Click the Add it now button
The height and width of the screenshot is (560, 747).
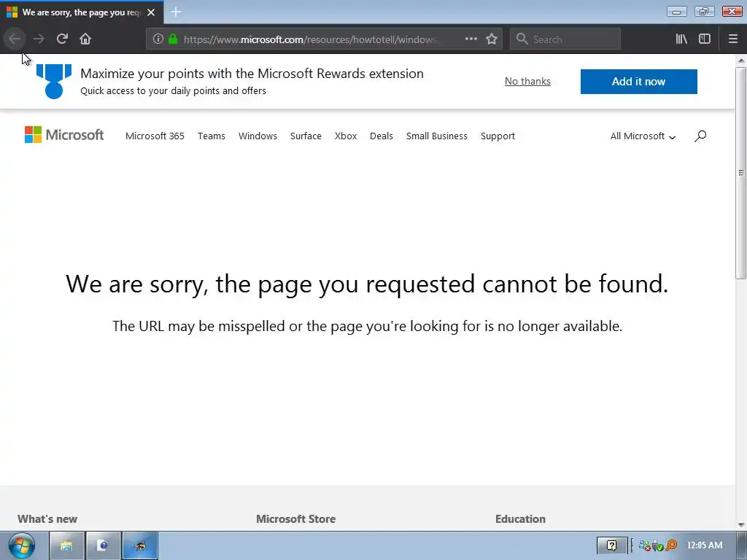[x=639, y=82]
